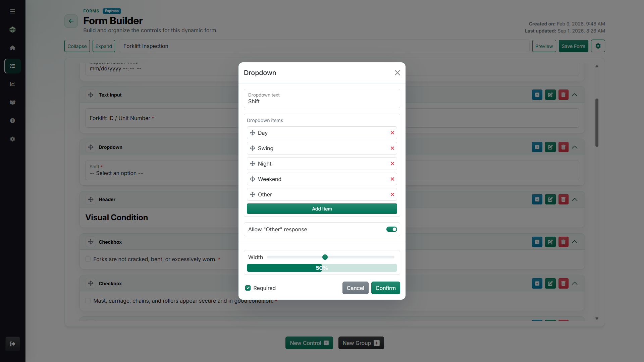Viewport: 644px width, 362px height.
Task: Open form settings gear beside Save Form
Action: (598, 46)
